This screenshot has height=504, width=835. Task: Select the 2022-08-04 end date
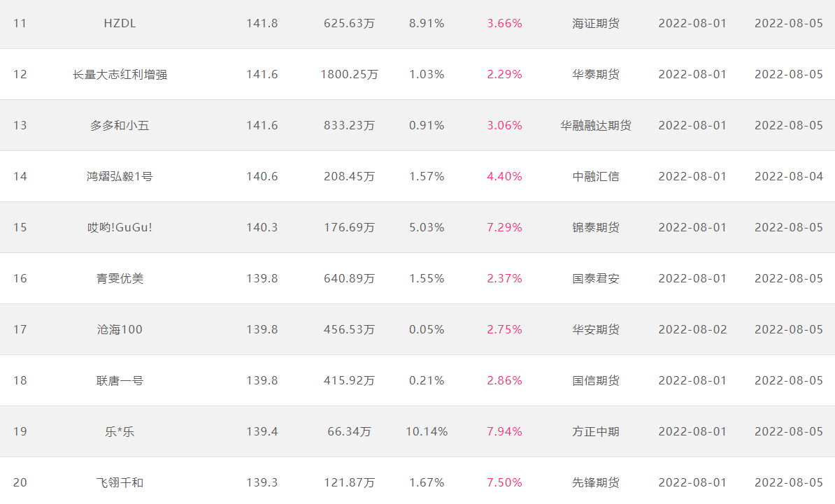[789, 176]
